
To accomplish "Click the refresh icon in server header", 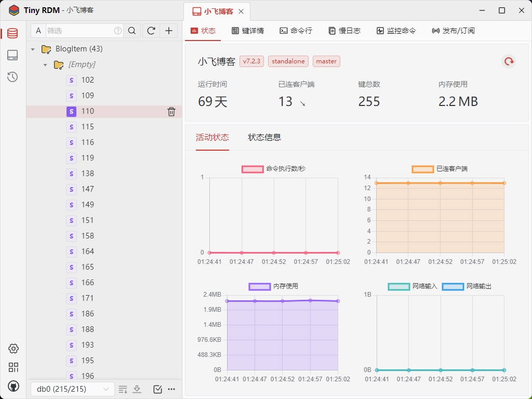I will pyautogui.click(x=509, y=61).
